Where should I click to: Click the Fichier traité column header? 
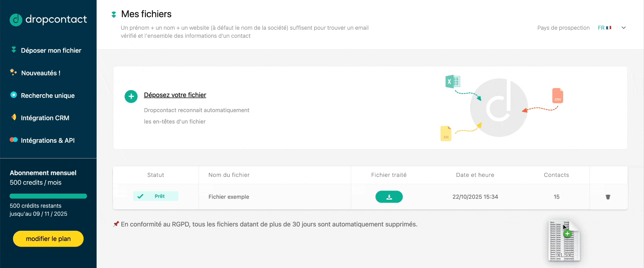[x=389, y=175]
